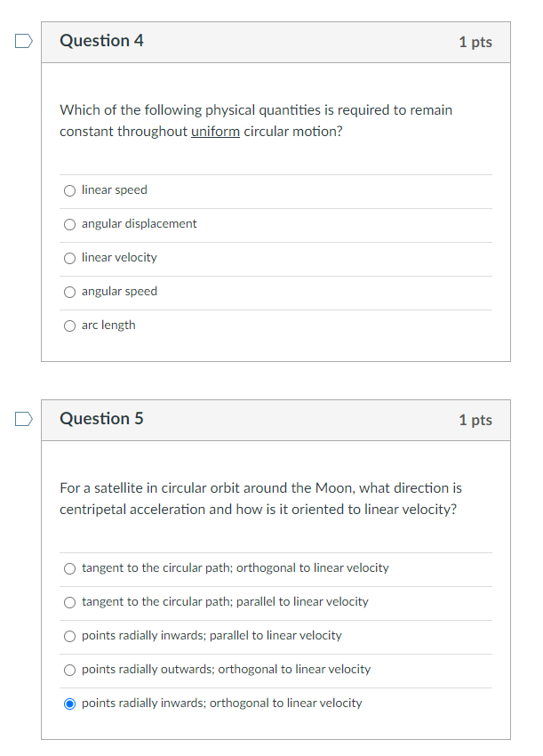Choose 'points radially outwards; orthogonal to linear velocity'
The image size is (543, 756).
click(69, 669)
